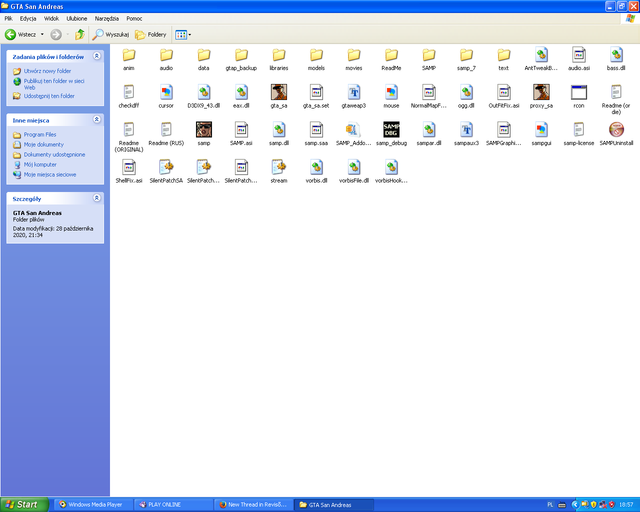Open the Narzędzia menu
640x512 pixels.
pyautogui.click(x=107, y=19)
